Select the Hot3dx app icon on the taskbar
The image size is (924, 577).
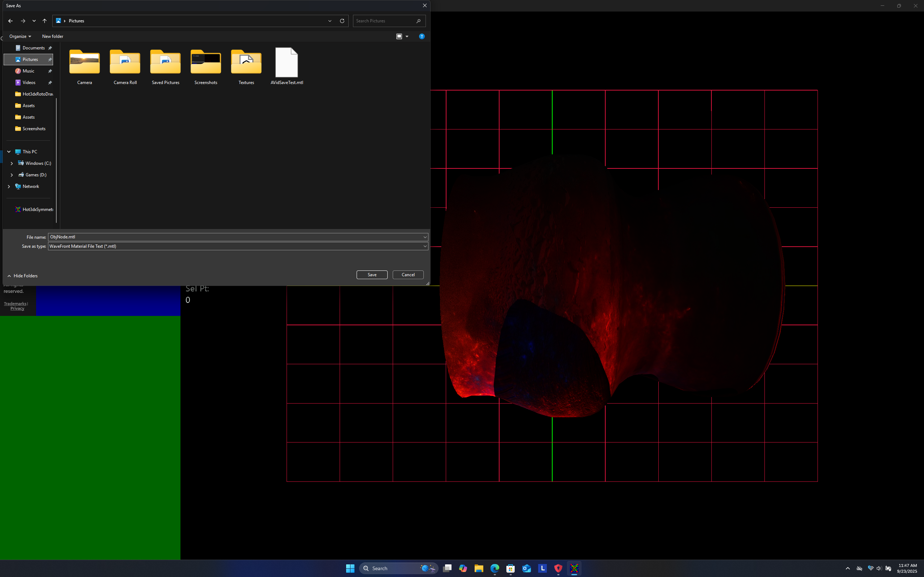tap(574, 568)
